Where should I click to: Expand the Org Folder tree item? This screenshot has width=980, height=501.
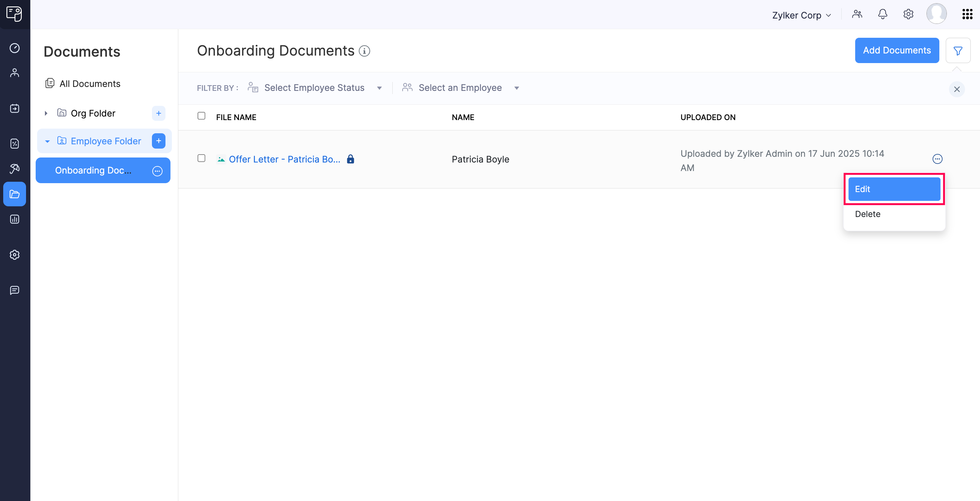point(46,113)
